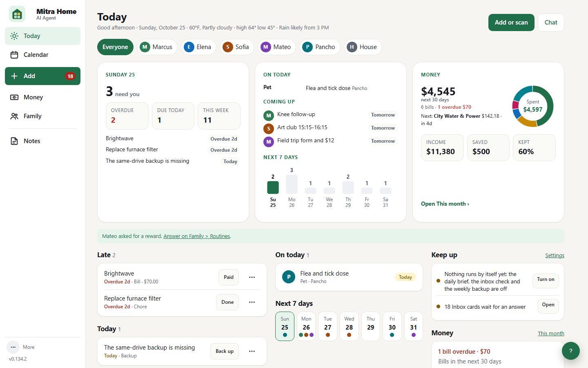Open Notes in the sidebar

42,141
